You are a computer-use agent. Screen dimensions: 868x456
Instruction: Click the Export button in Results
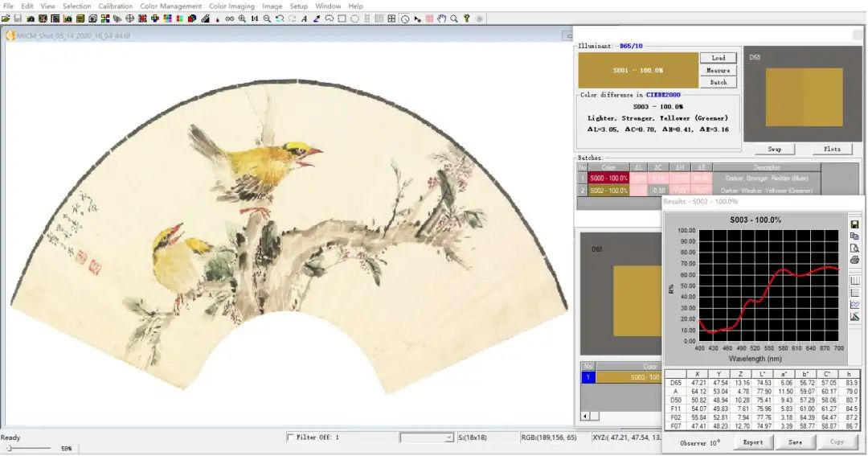[x=753, y=442]
